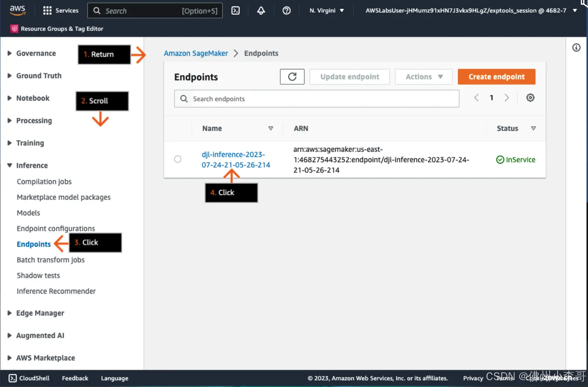The height and width of the screenshot is (387, 588).
Task: Expand the AWS Marketplace section
Action: pyautogui.click(x=10, y=358)
